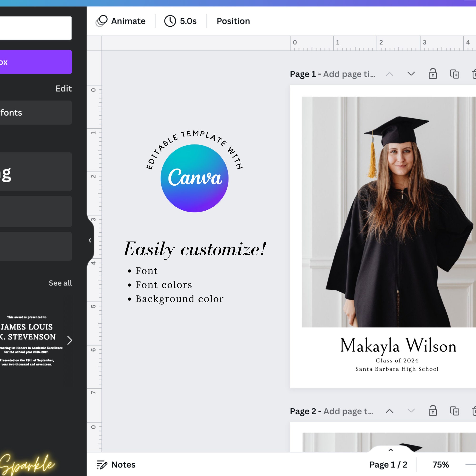Edit the Page 1 title field

pos(349,74)
